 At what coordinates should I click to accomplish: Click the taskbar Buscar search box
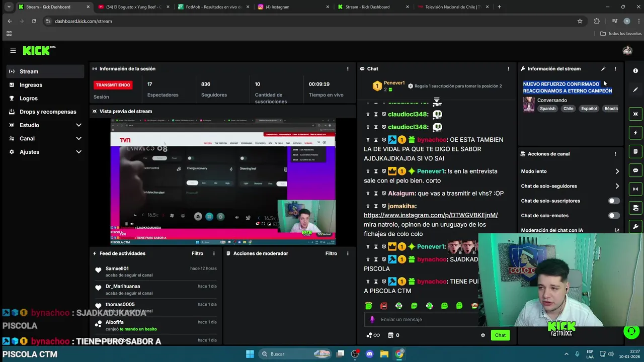click(x=296, y=354)
